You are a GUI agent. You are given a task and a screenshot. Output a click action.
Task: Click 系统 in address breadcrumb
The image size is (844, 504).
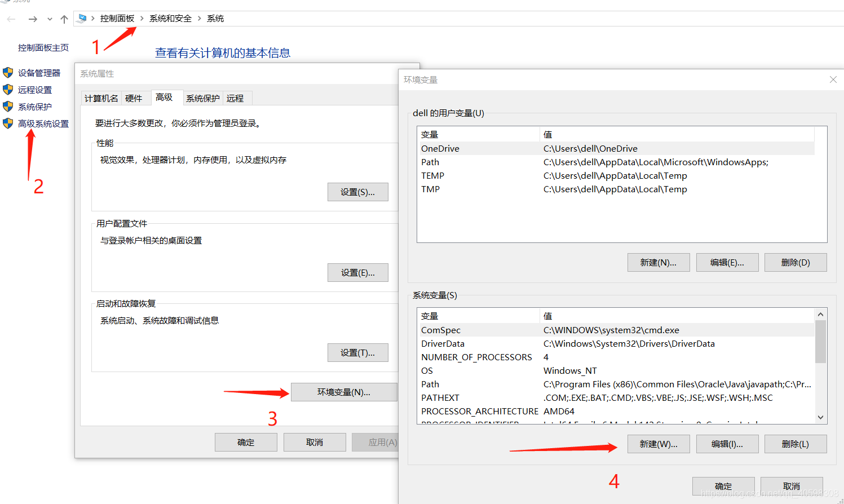pyautogui.click(x=215, y=19)
